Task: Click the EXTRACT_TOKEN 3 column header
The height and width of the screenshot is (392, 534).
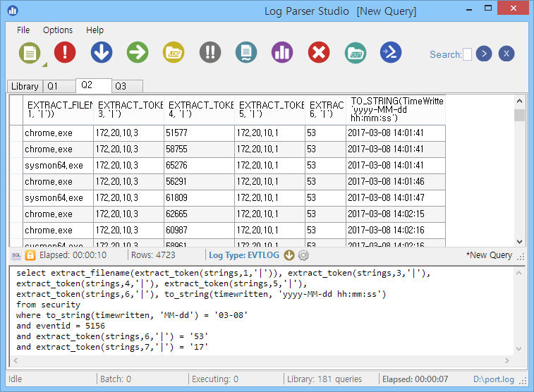Action: [x=128, y=109]
